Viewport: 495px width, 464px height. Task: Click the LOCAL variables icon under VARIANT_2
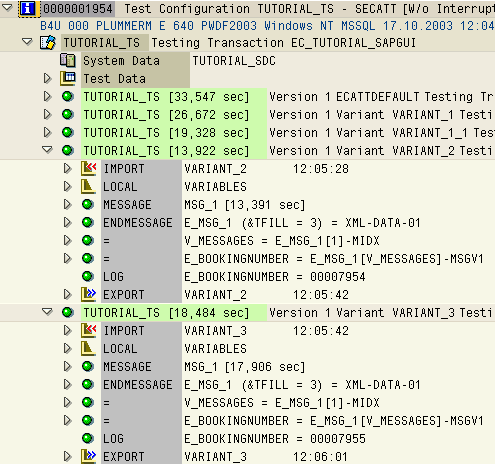tap(88, 187)
